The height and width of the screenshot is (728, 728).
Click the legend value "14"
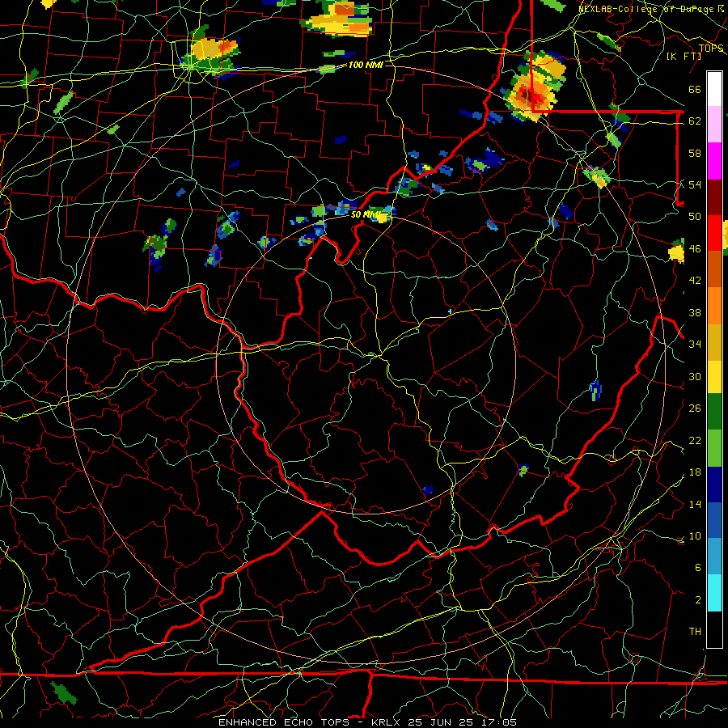point(695,504)
